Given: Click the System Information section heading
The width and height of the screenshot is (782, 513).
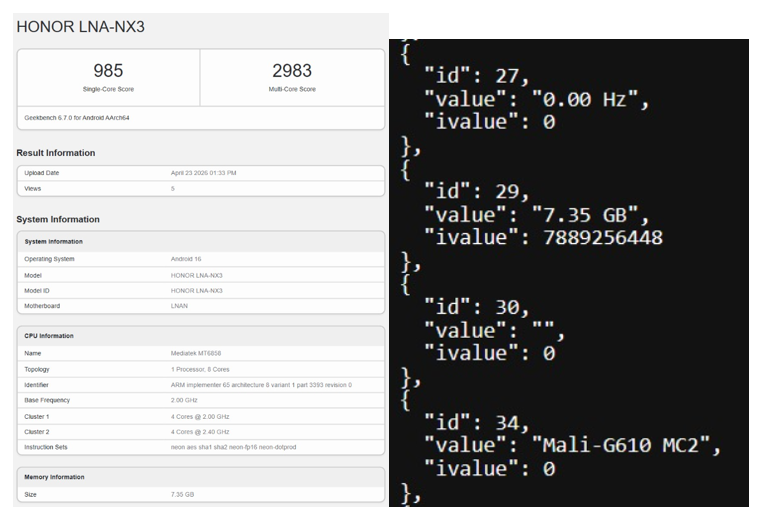Looking at the screenshot, I should [58, 219].
